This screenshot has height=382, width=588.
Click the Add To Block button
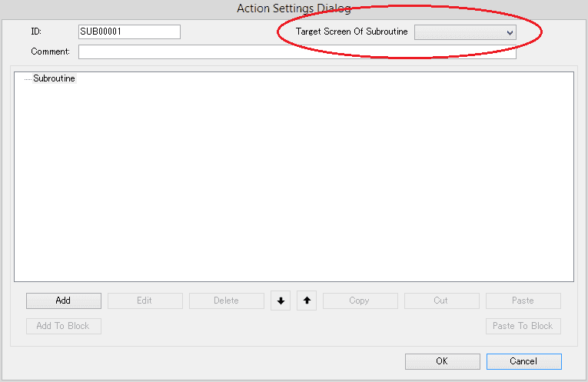(63, 326)
